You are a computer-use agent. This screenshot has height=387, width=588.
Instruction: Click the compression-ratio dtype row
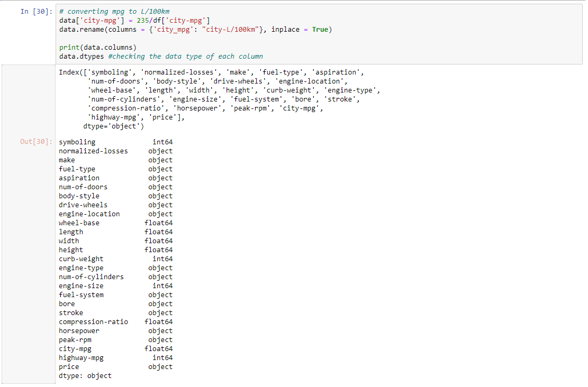tap(115, 322)
